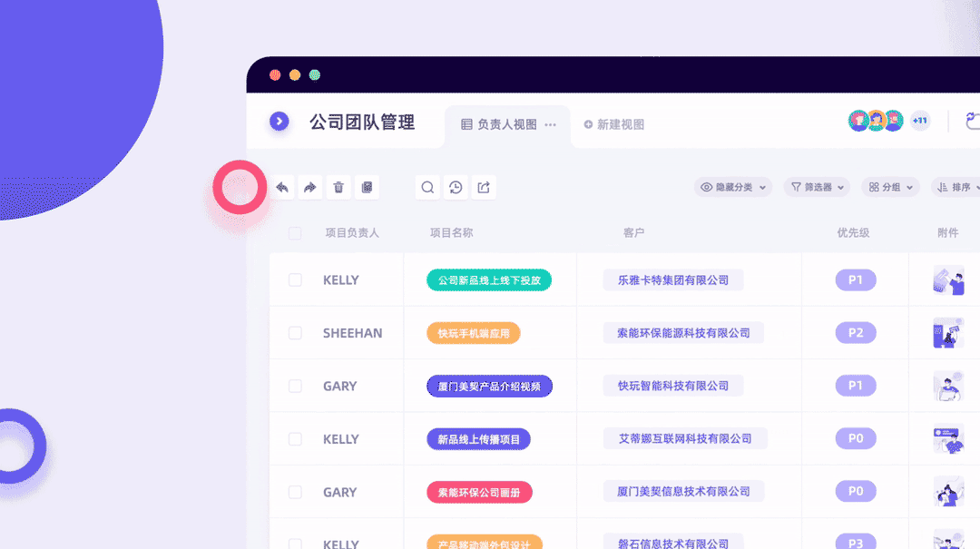Screen dimensions: 980x549
Task: Click the share export icon
Action: [x=484, y=188]
